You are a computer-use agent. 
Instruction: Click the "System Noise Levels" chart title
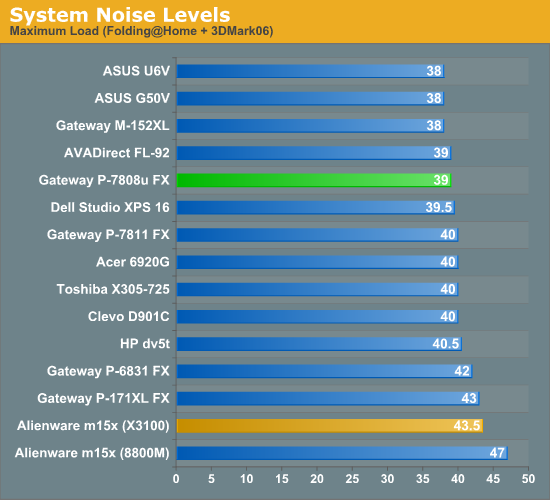coord(120,15)
